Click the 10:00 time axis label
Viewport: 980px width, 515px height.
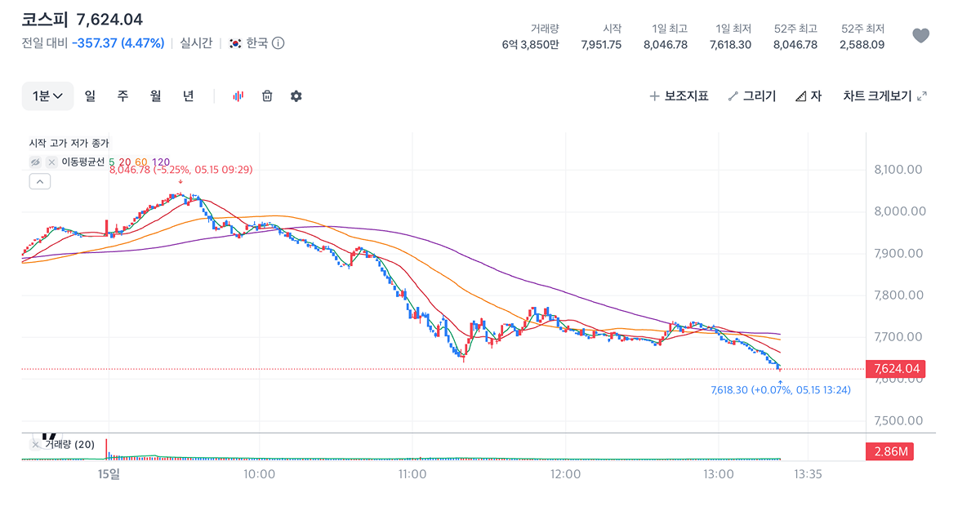[259, 473]
